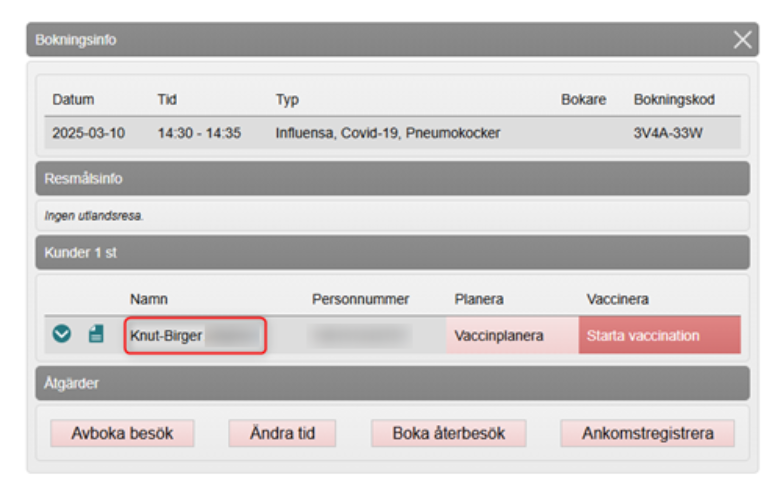Open the document icon beside Knut-Birger
This screenshot has height=499, width=784.
click(x=96, y=335)
